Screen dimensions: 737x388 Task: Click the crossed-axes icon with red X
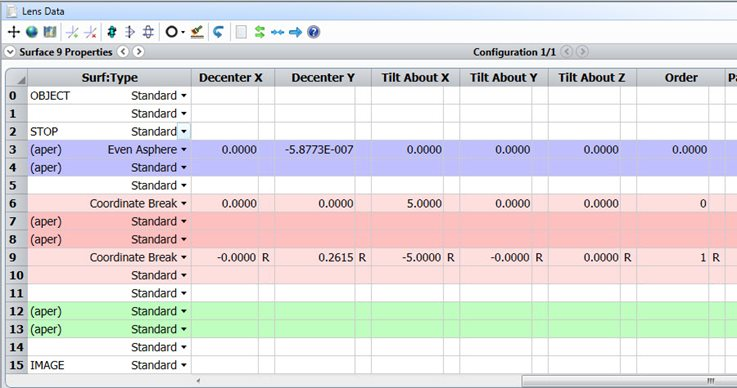click(90, 32)
